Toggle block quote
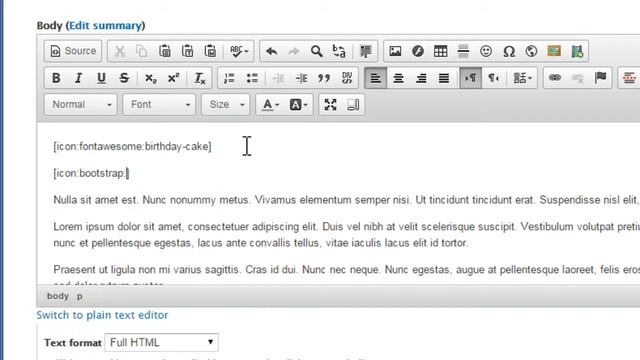Screen dimensions: 640x360 [x=324, y=78]
